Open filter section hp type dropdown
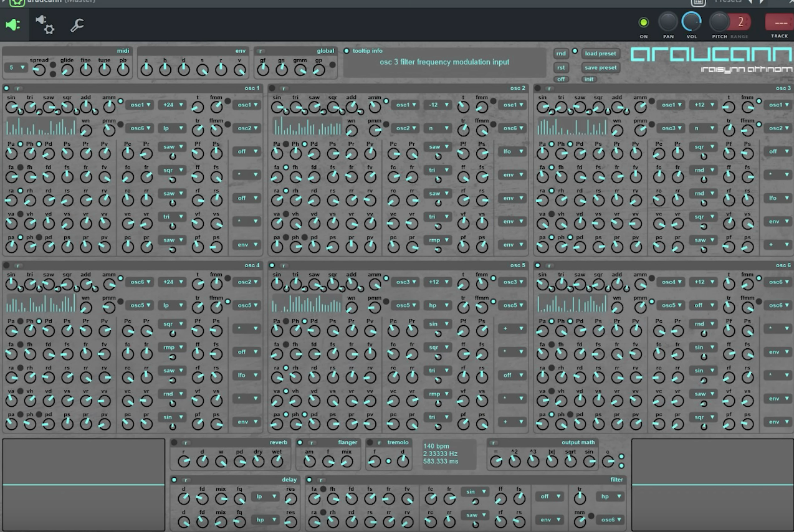The height and width of the screenshot is (532, 794). tap(610, 496)
